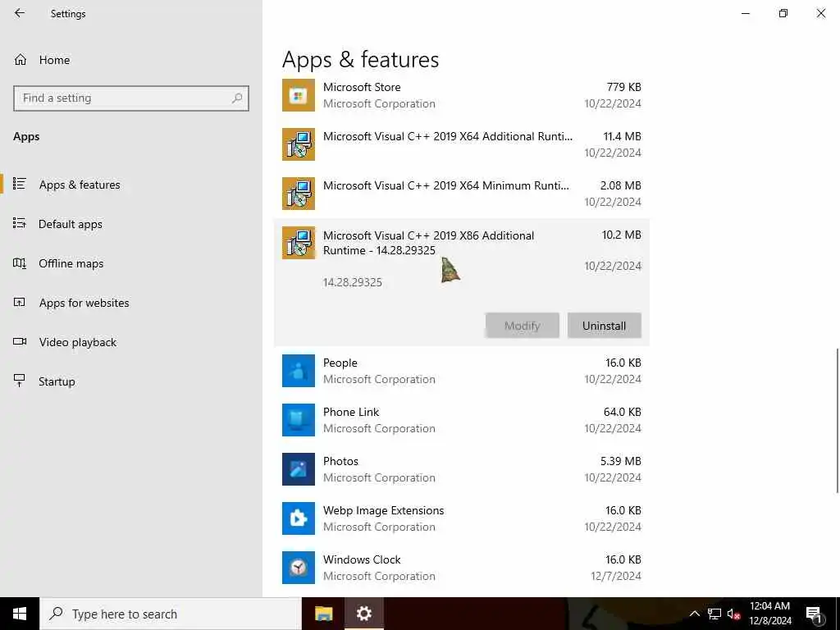Open Startup apps settings

coord(131,381)
